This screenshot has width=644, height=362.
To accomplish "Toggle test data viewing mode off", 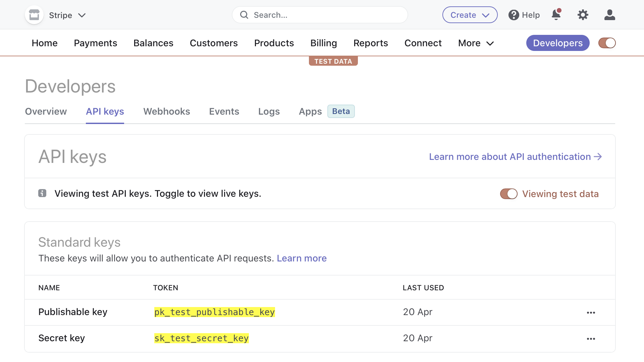I will coord(508,194).
